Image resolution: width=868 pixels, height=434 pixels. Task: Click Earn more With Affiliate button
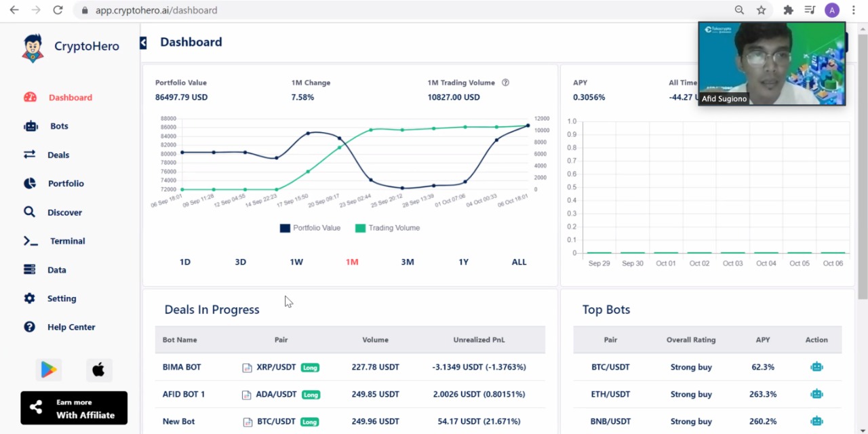point(74,408)
